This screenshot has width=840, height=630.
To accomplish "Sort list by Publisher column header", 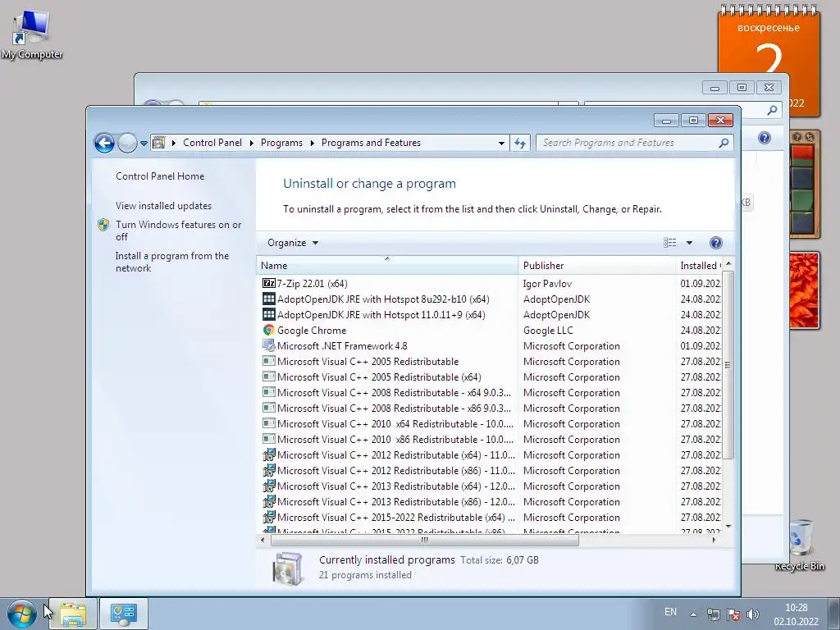I will (x=597, y=265).
